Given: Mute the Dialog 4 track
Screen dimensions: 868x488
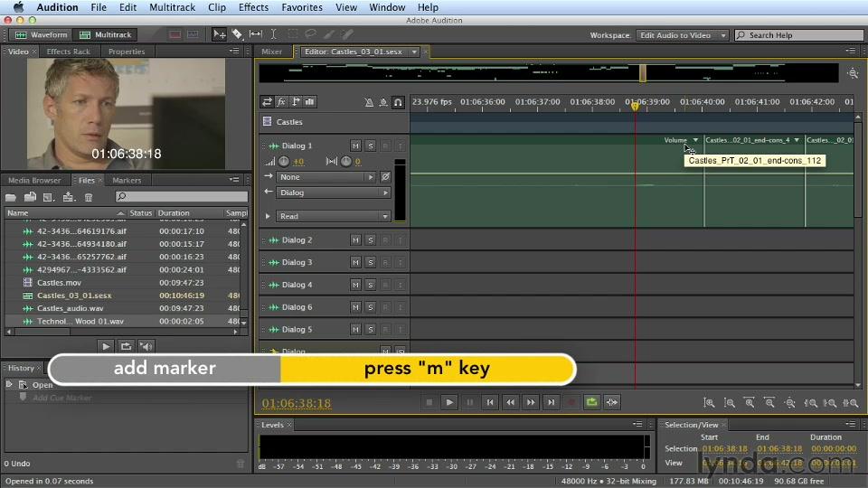Looking at the screenshot, I should click(x=355, y=285).
